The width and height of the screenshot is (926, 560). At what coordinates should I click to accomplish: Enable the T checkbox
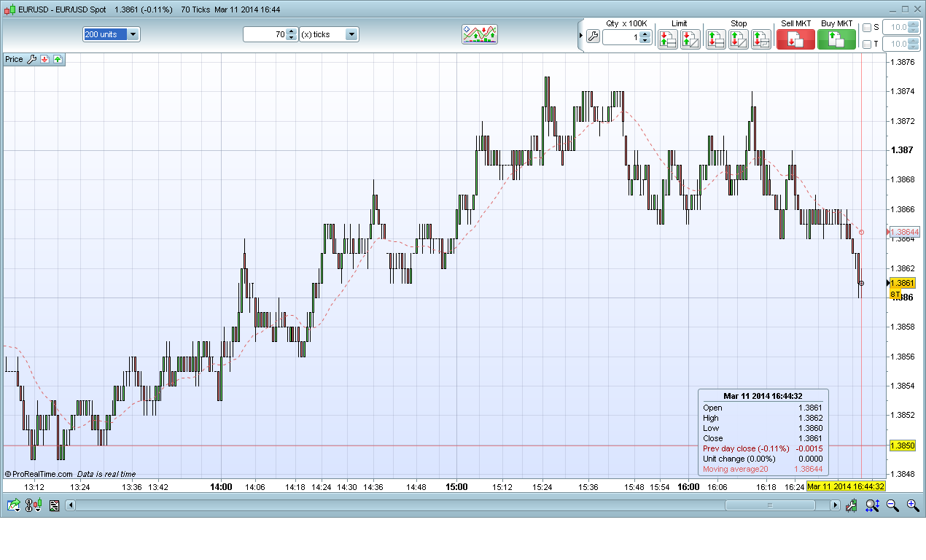pyautogui.click(x=867, y=44)
